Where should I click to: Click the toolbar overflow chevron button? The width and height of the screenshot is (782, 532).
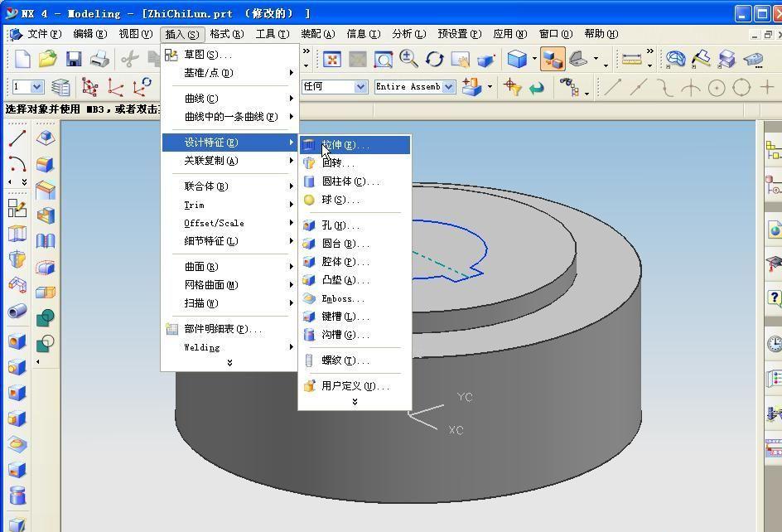click(x=649, y=51)
